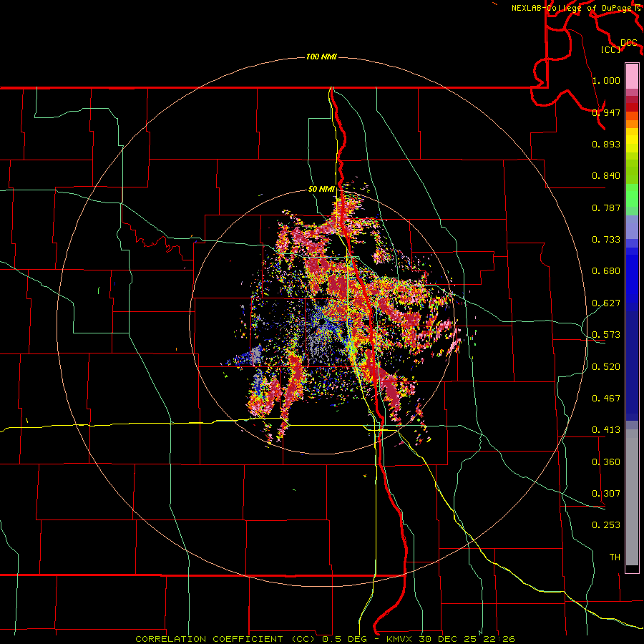The image size is (644, 644).
Task: Select the 0.520 legend value
Action: point(606,367)
